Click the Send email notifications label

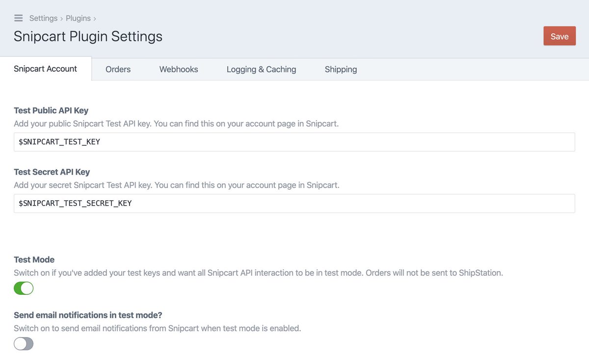[x=88, y=315]
